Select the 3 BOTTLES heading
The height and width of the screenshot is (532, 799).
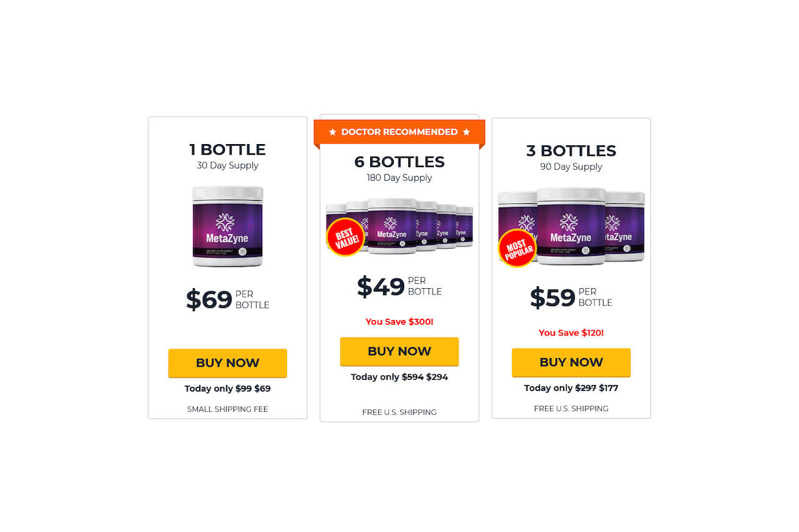(x=571, y=151)
